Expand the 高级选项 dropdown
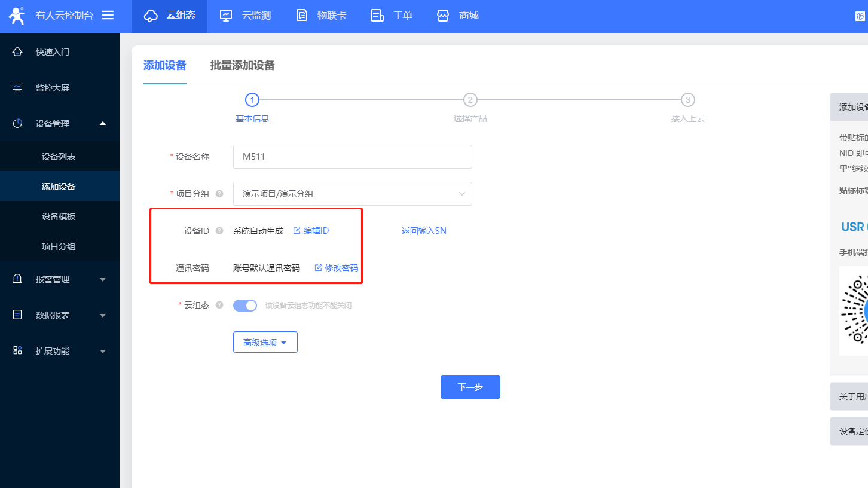 click(265, 343)
